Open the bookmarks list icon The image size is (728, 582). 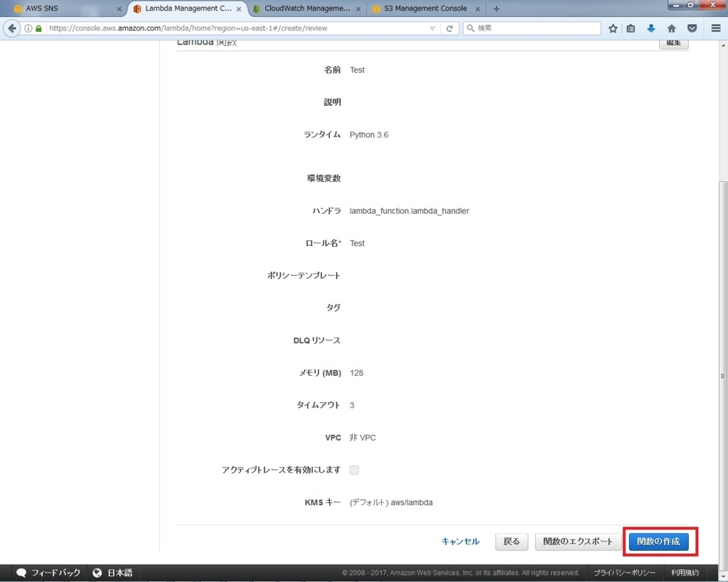[x=631, y=28]
